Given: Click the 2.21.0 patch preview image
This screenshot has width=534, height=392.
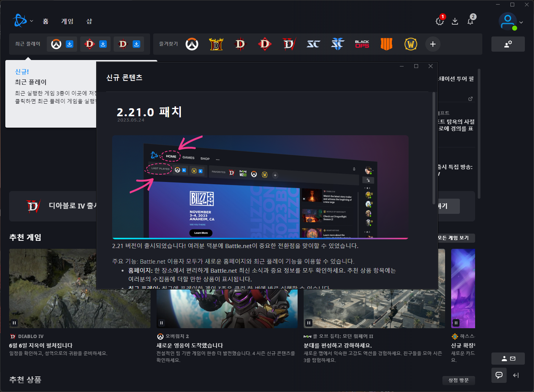Looking at the screenshot, I should [x=260, y=187].
